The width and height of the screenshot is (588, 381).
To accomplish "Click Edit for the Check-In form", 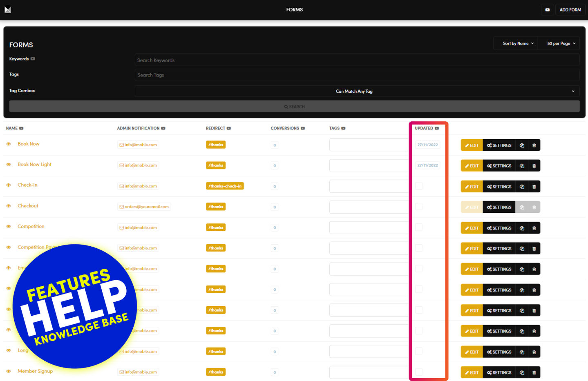I will [x=472, y=187].
